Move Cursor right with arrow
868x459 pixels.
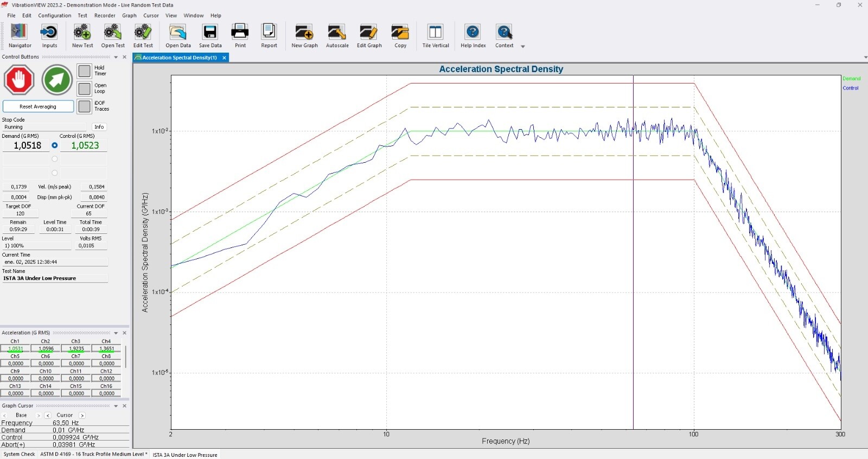82,416
